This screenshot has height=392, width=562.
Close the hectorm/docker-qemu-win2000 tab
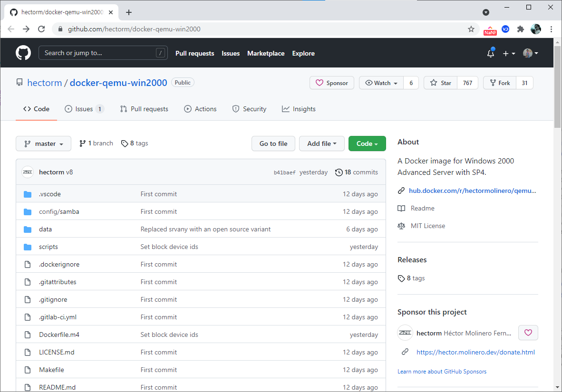tap(111, 12)
